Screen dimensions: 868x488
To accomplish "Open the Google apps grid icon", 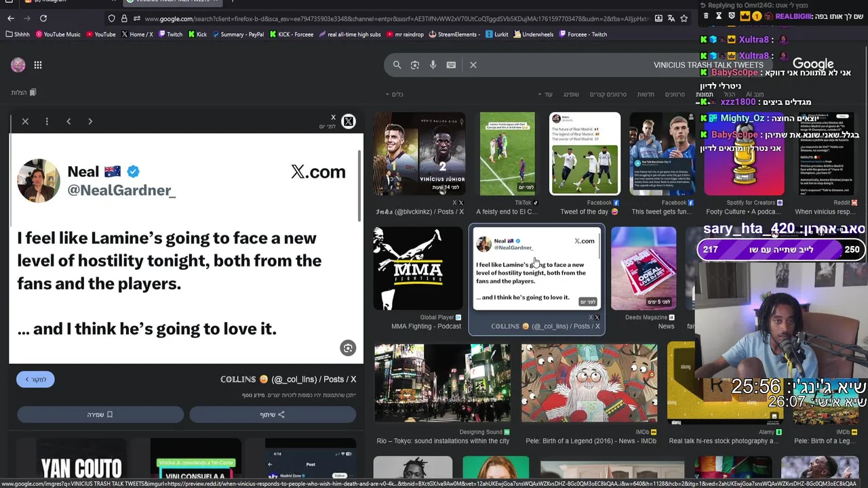I will 38,65.
